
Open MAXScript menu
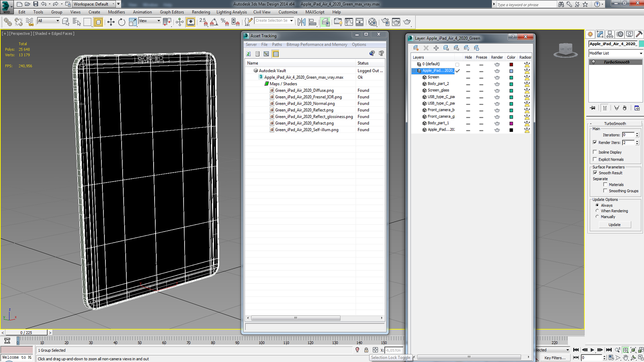(x=315, y=12)
